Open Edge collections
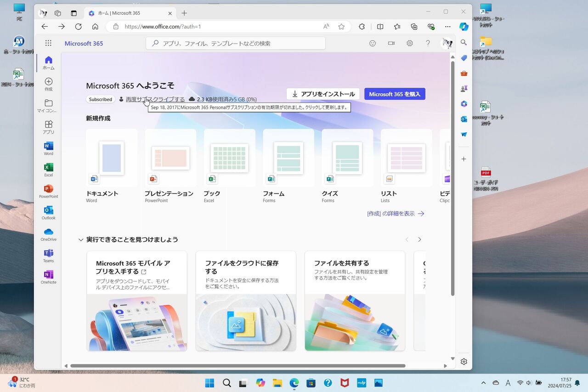The image size is (588, 392). (414, 27)
